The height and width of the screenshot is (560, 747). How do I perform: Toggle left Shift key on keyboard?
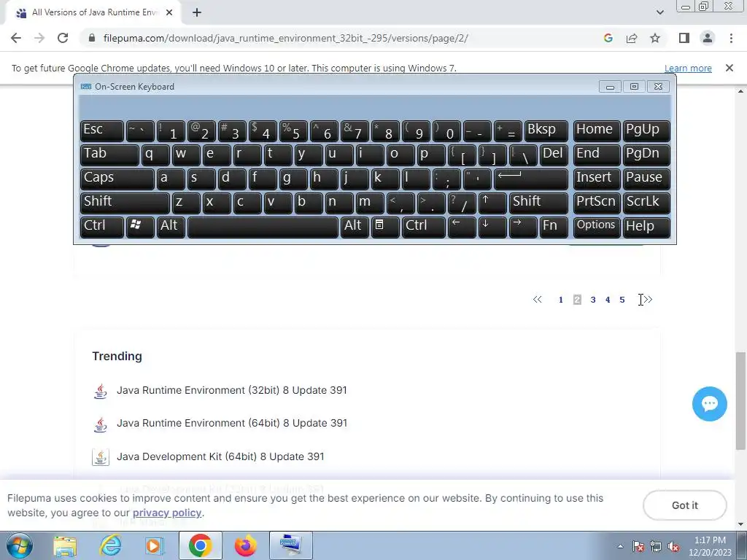click(125, 203)
